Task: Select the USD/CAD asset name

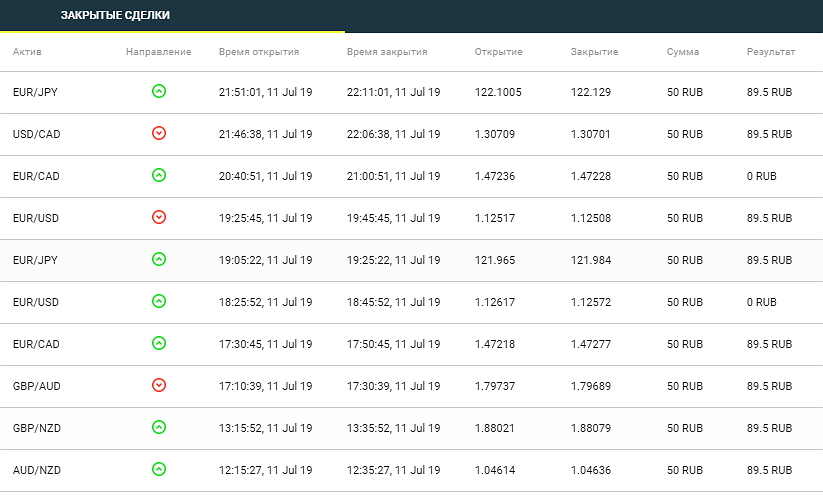Action: 37,134
